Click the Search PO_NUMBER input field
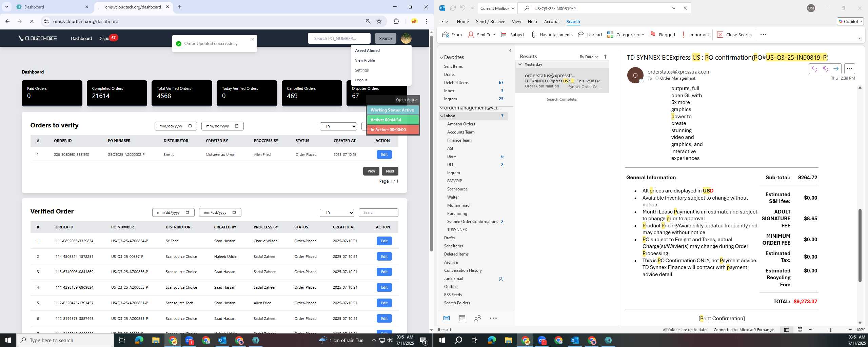This screenshot has height=347, width=868. pos(339,38)
